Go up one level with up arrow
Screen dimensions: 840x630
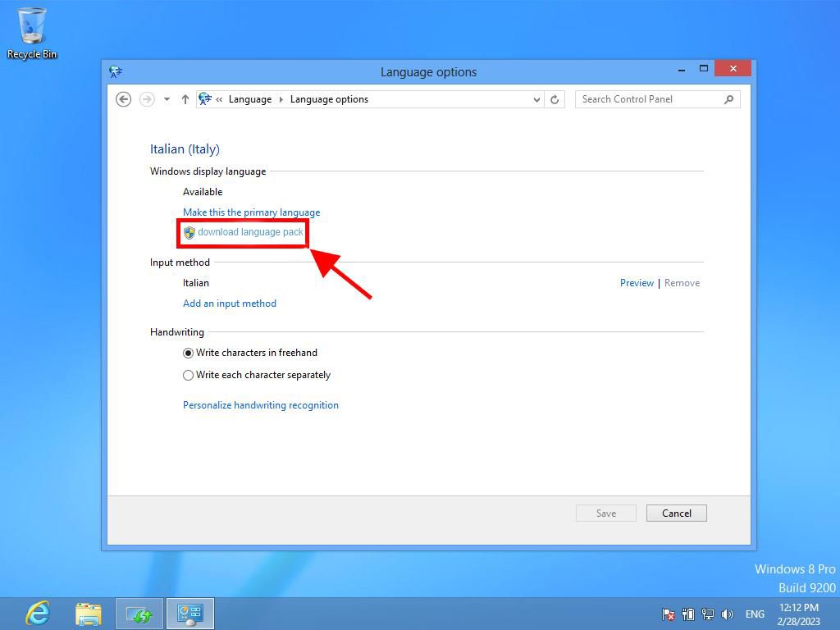185,99
